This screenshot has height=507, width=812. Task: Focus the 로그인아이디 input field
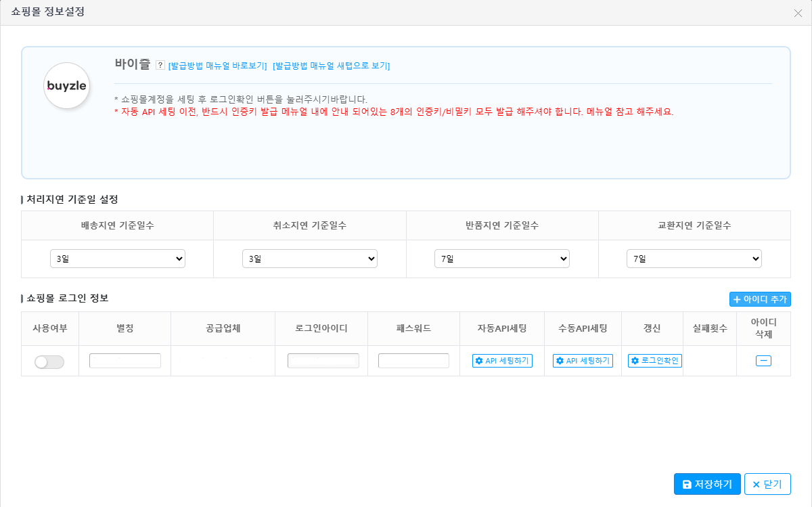click(323, 361)
